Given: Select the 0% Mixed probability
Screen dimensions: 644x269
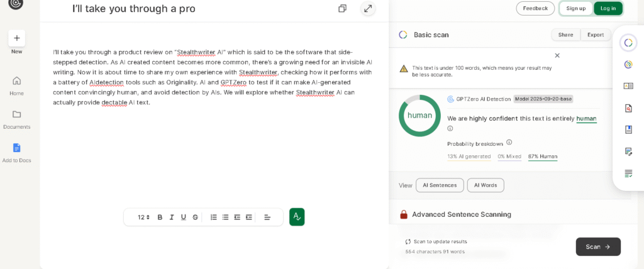Looking at the screenshot, I should click(x=509, y=156).
